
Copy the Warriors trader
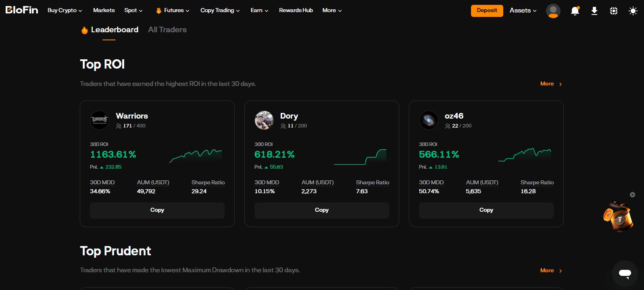157,210
